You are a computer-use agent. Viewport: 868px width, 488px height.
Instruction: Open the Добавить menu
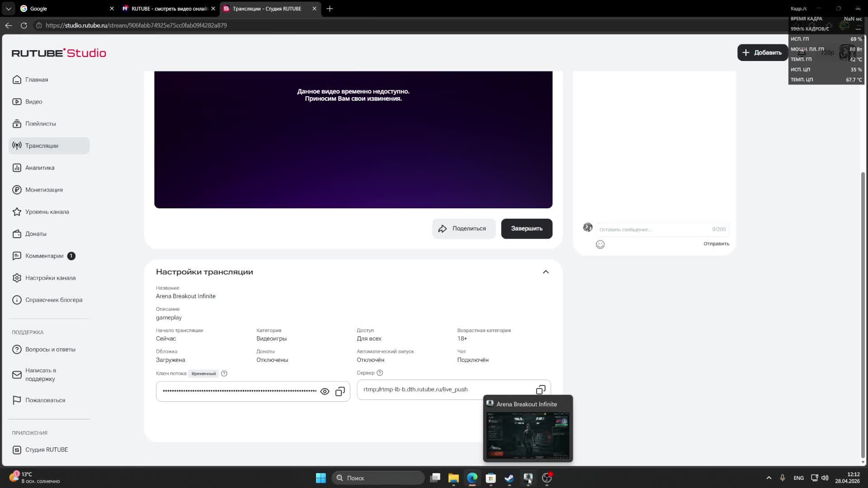point(762,52)
